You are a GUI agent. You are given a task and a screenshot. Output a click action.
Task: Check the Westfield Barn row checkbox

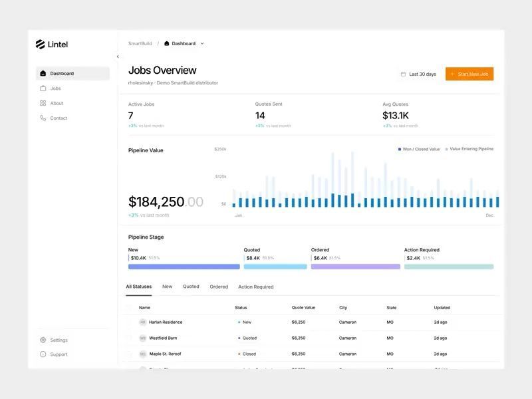[x=129, y=338]
